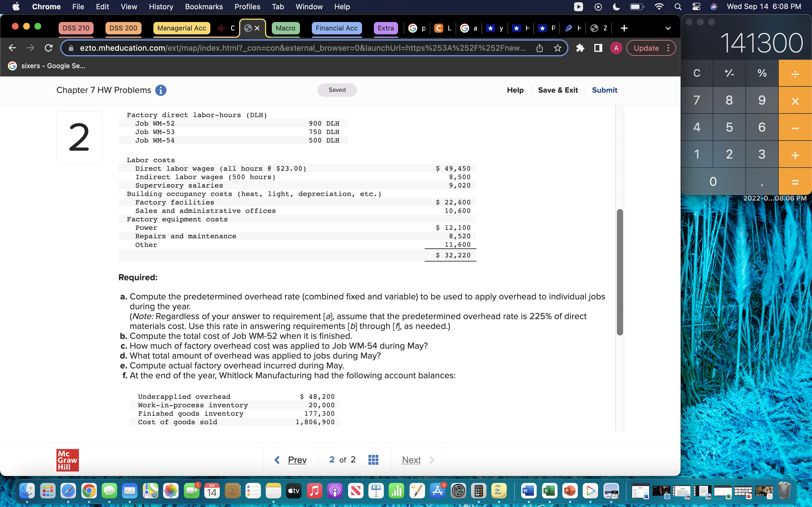
Task: Bookmark this page with the star icon
Action: (x=557, y=48)
